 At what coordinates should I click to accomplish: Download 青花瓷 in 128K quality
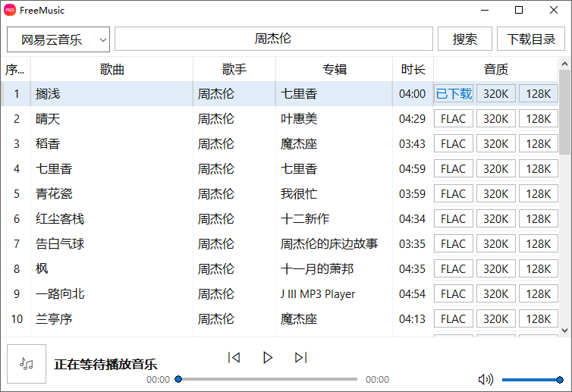[539, 193]
